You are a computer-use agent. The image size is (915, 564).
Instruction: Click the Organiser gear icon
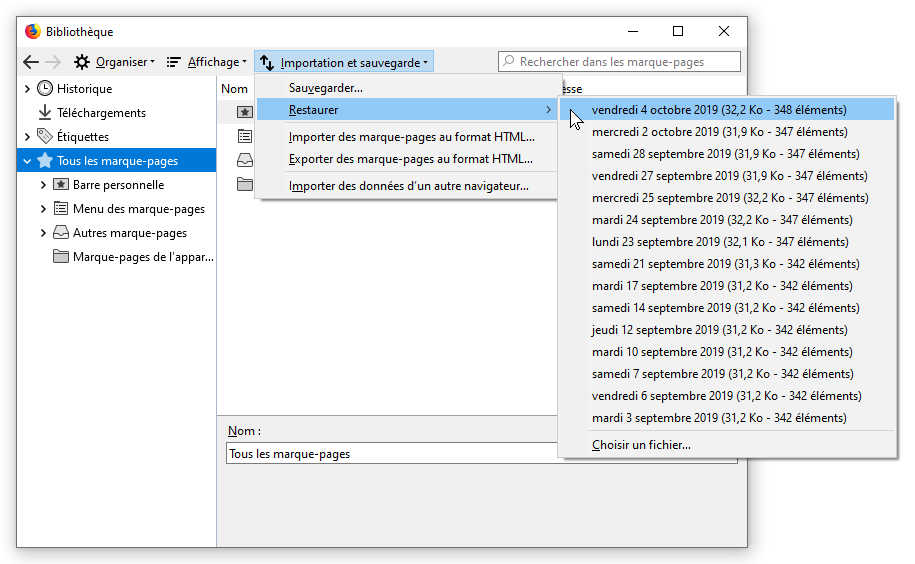(82, 62)
